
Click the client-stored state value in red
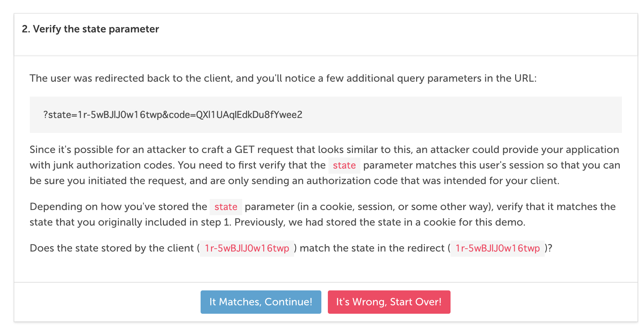tap(247, 248)
